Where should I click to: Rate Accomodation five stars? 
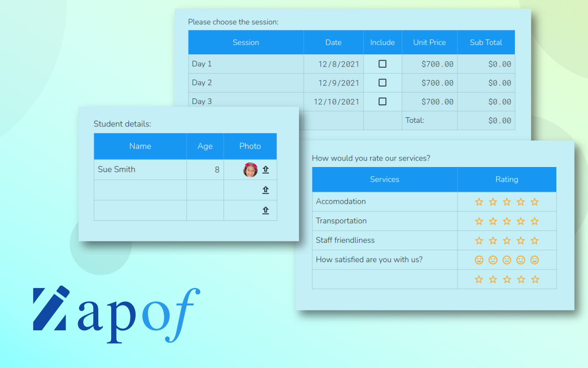pos(534,202)
